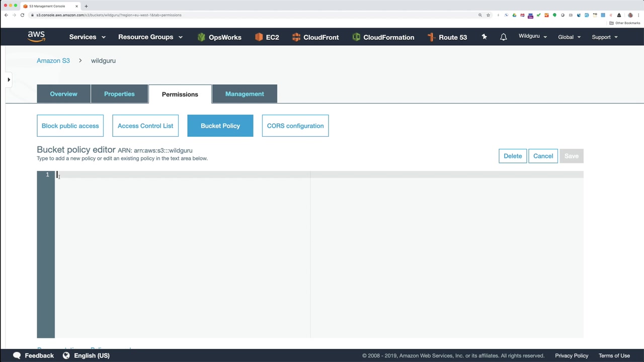This screenshot has height=362, width=644.
Task: Open the Global region dropdown
Action: click(x=570, y=37)
